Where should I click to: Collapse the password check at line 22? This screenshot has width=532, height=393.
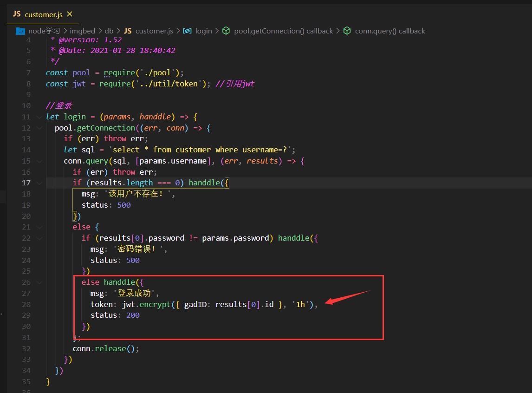point(39,238)
